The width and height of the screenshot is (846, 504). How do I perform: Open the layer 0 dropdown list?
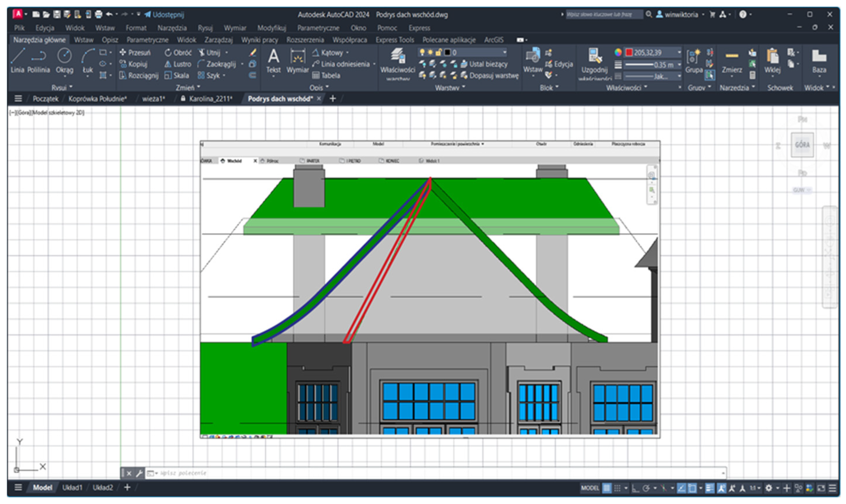[505, 52]
